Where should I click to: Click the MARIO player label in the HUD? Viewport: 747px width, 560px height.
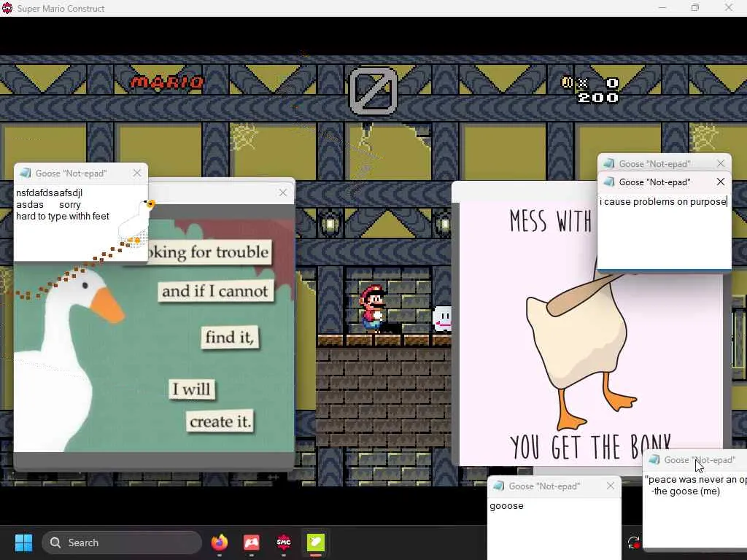point(167,83)
